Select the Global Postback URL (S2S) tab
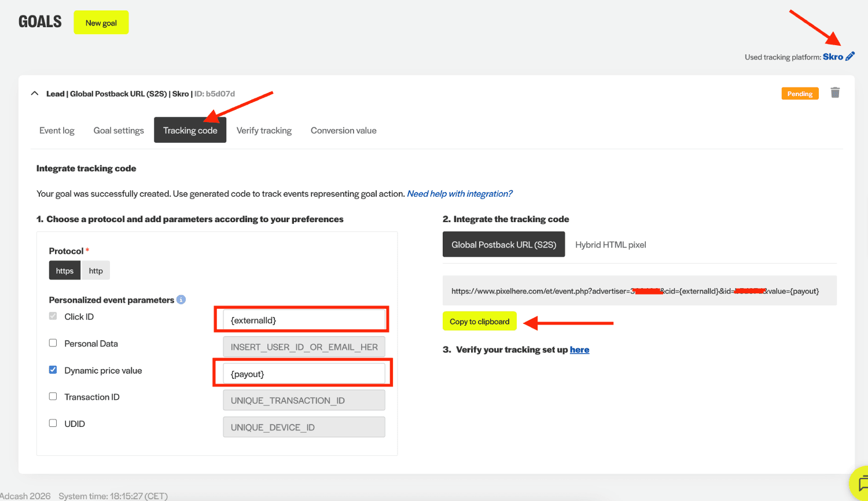The image size is (868, 501). 503,245
